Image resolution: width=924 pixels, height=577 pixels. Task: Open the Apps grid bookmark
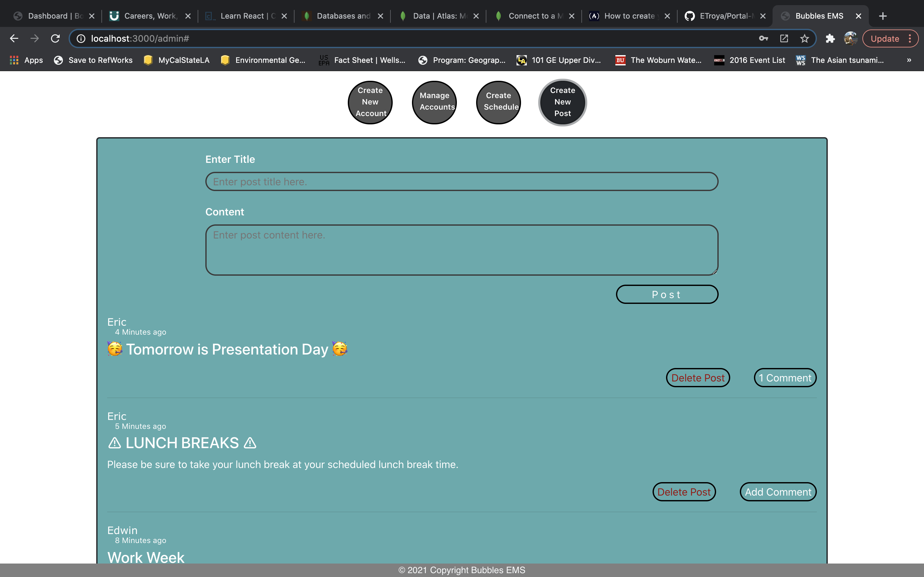coord(26,60)
